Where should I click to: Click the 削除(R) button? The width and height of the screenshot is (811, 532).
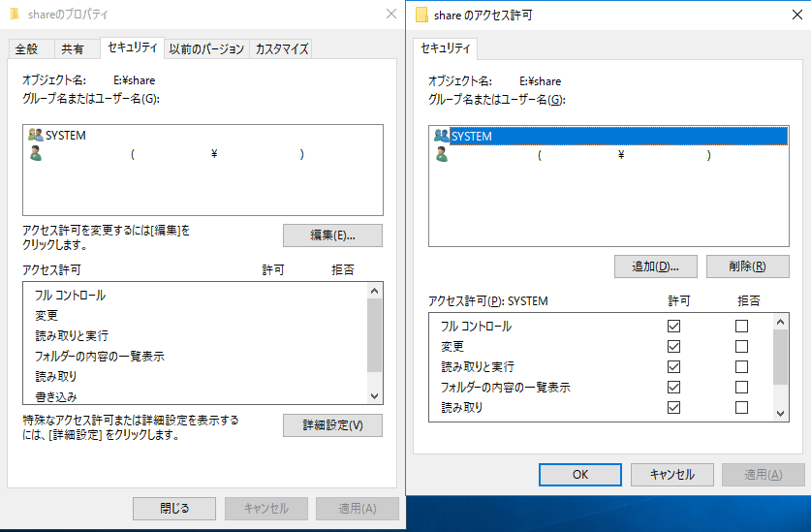tap(747, 266)
